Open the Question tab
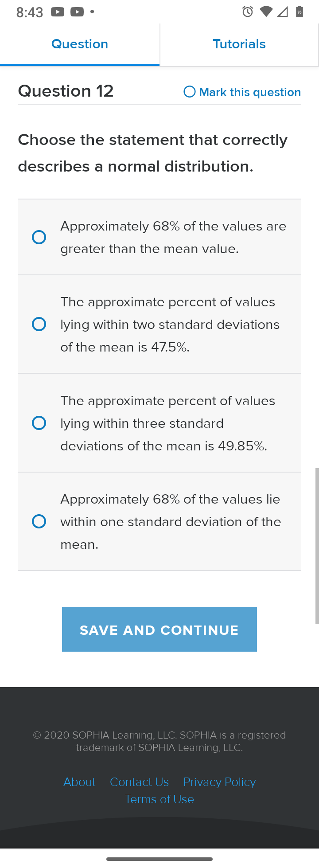Screen dimensions: 319x868 tap(80, 44)
